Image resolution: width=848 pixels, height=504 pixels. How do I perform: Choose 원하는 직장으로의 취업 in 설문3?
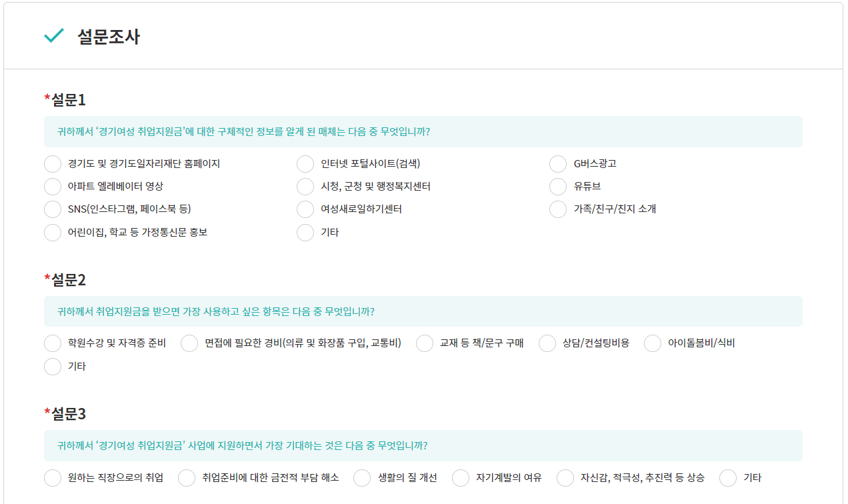pyautogui.click(x=52, y=477)
